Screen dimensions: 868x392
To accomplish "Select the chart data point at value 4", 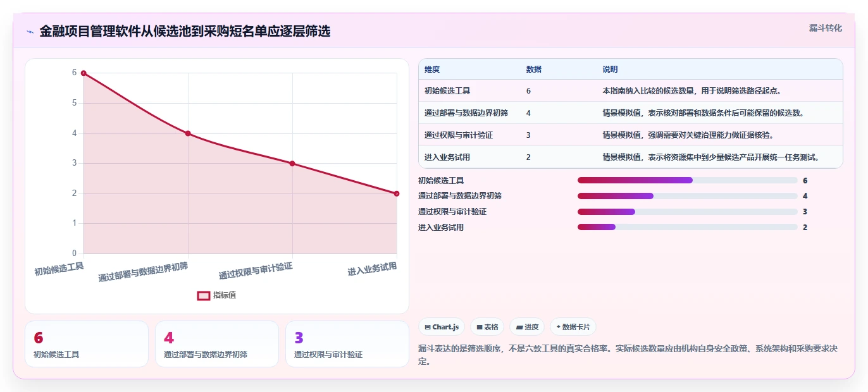I will pyautogui.click(x=188, y=133).
